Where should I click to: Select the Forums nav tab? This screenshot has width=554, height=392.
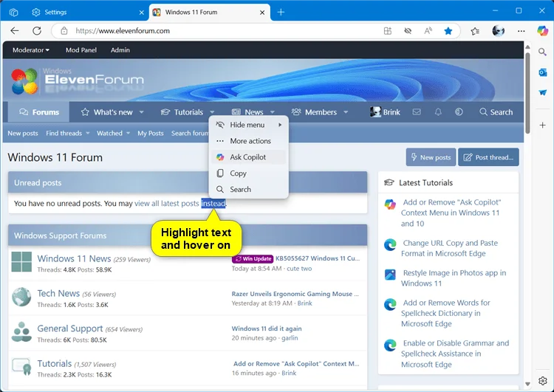pos(39,112)
